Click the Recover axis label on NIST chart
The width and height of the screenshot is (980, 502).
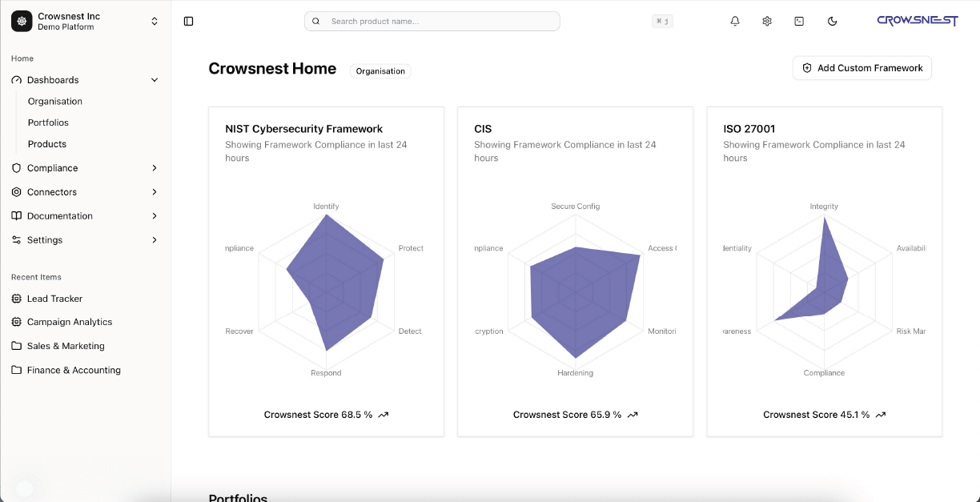239,331
